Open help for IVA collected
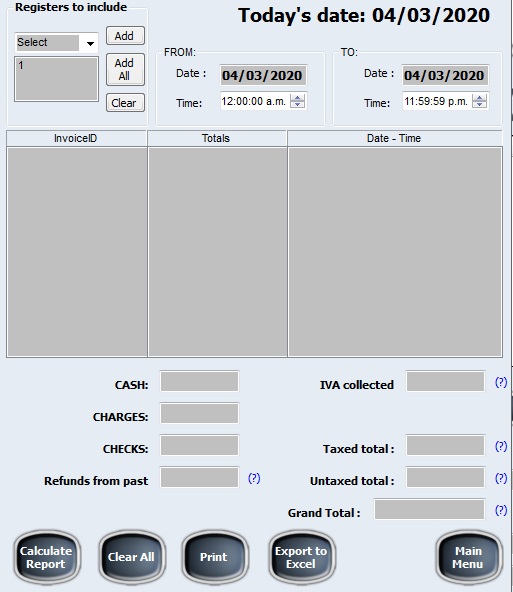The height and width of the screenshot is (592, 513). [501, 382]
